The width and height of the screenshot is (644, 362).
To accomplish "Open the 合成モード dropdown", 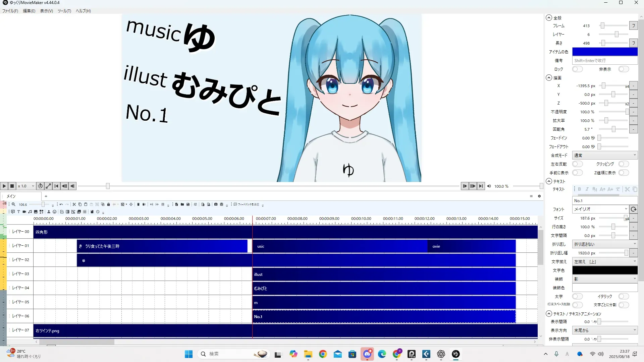I will [604, 155].
